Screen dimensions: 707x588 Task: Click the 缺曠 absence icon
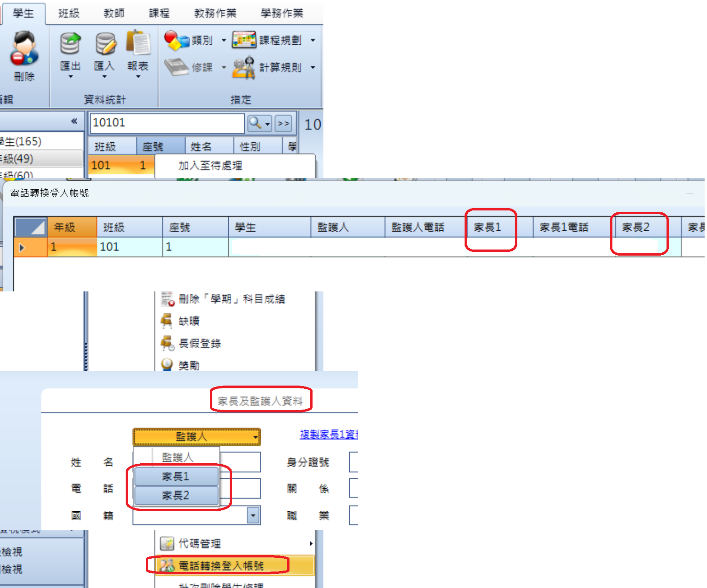click(167, 321)
